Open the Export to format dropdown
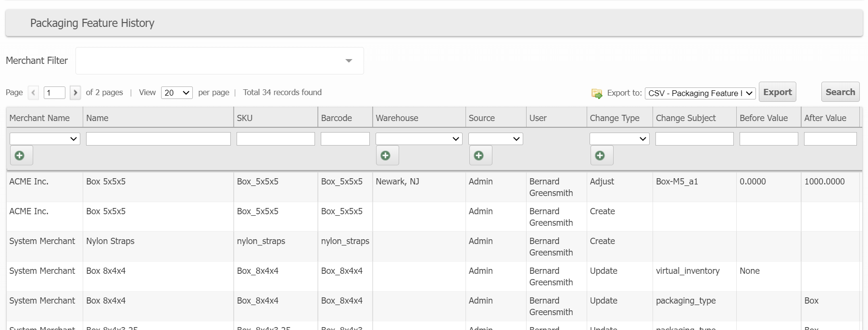The image size is (868, 330). [x=700, y=93]
